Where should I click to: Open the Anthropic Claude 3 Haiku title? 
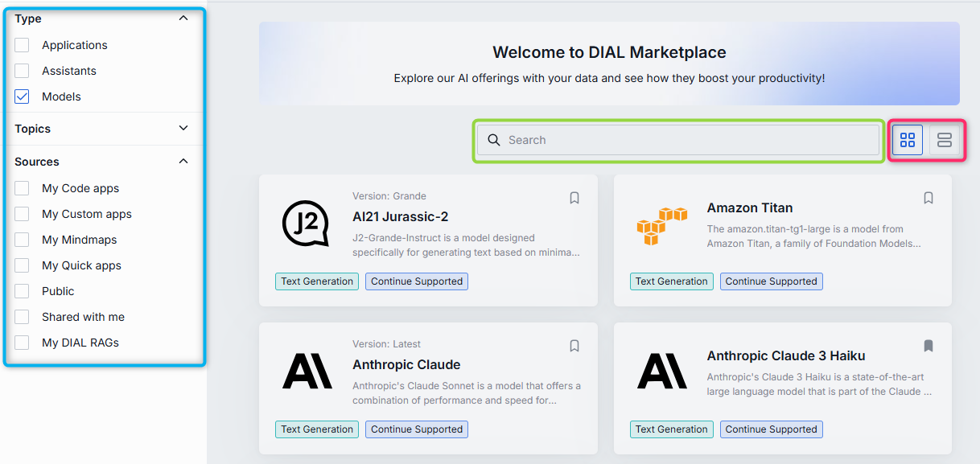786,355
